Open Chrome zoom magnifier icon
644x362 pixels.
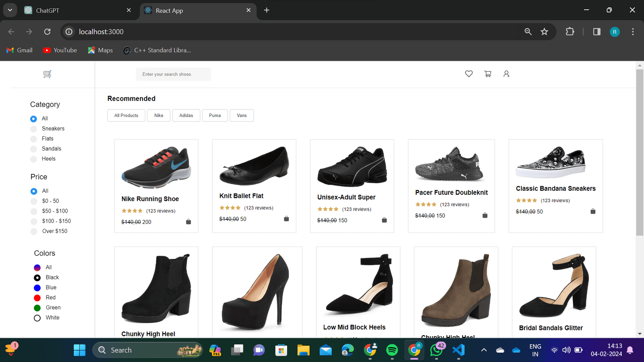[x=528, y=32]
